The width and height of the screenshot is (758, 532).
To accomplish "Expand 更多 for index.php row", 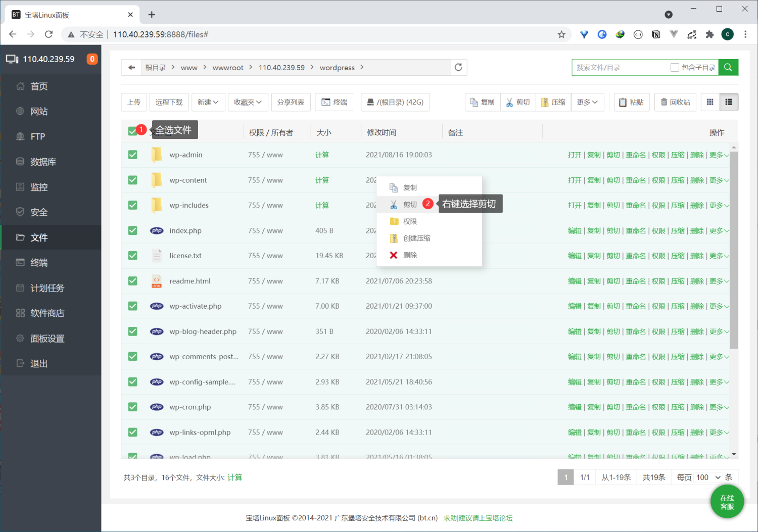I will (719, 231).
